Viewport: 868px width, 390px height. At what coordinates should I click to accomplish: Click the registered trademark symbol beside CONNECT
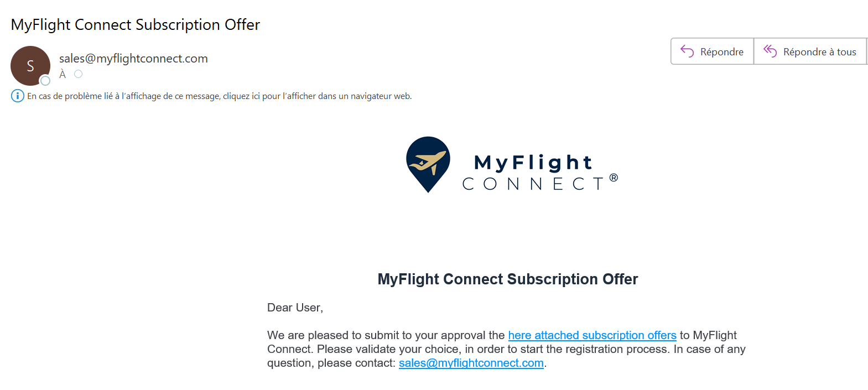[614, 178]
